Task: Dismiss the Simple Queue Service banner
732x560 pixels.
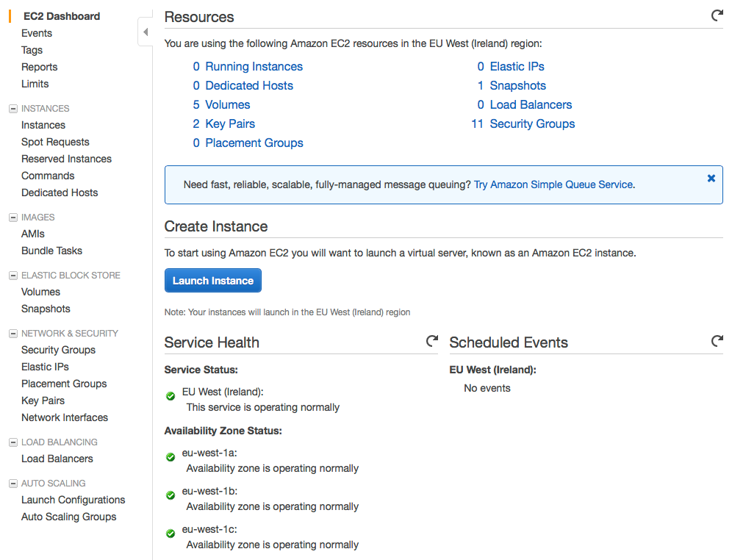Action: (x=711, y=179)
